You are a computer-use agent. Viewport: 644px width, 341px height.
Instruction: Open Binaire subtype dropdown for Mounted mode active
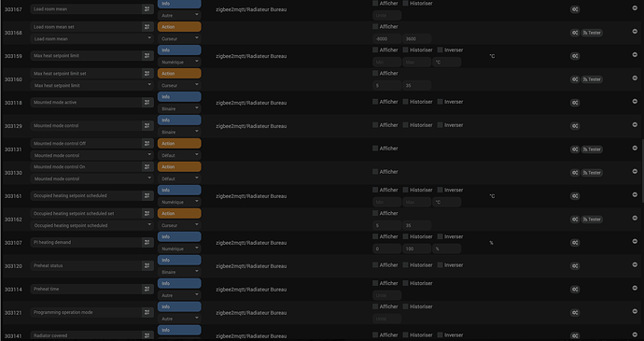pos(179,109)
